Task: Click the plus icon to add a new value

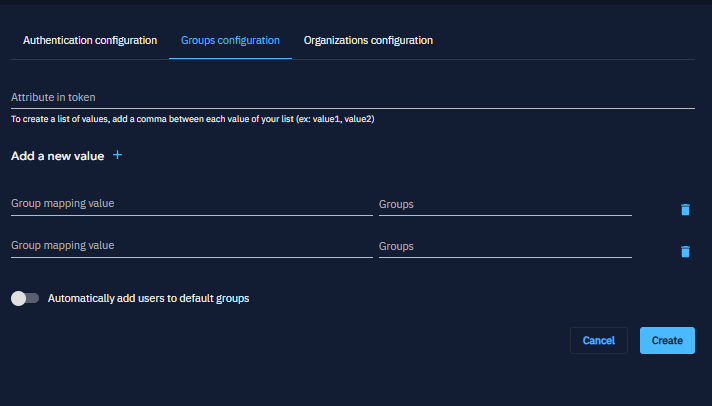Action: 117,155
